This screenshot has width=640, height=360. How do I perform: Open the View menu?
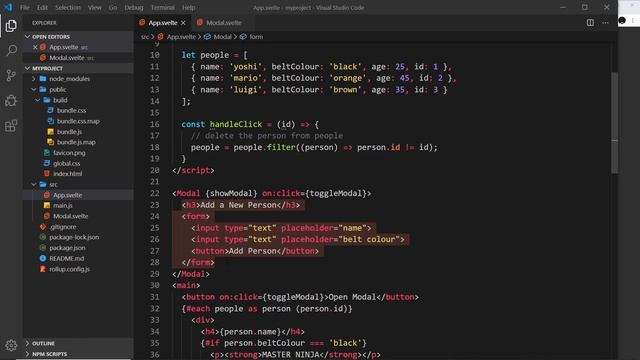click(94, 7)
